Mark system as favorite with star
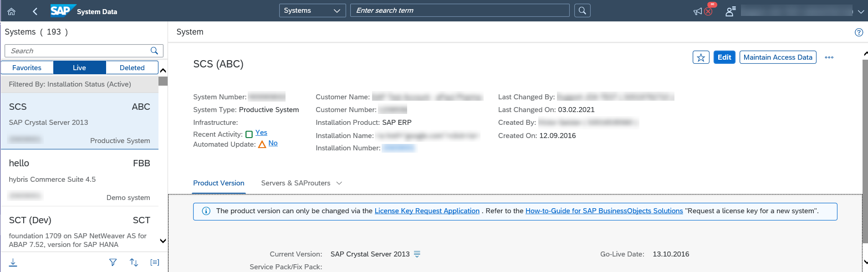 coord(701,57)
